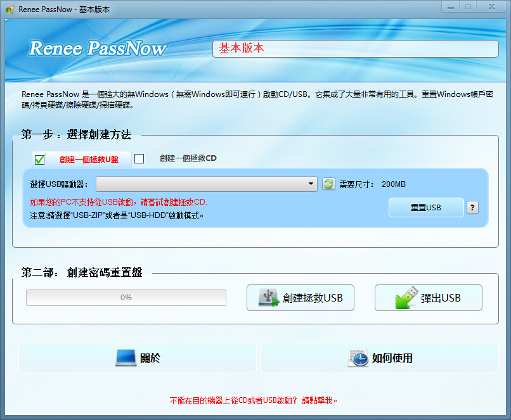Click the clock document icon beside 如何使用

[x=358, y=358]
